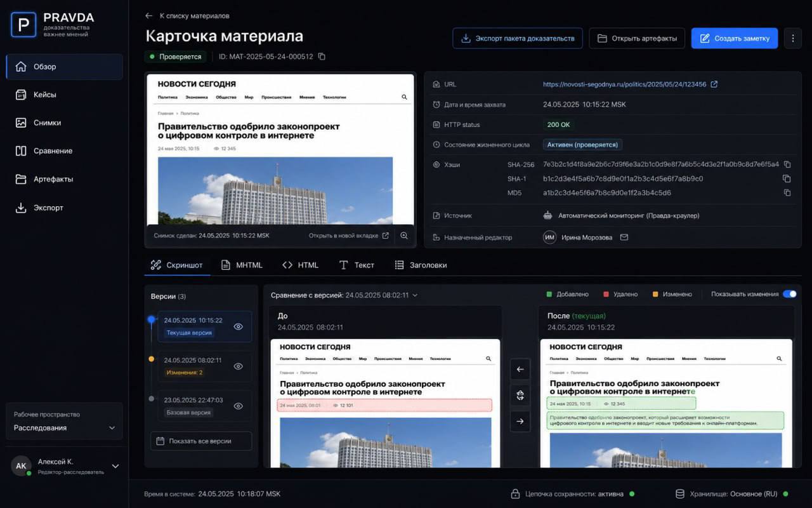Image resolution: width=812 pixels, height=508 pixels.
Task: Open the external link icon next to the URL
Action: pyautogui.click(x=714, y=84)
